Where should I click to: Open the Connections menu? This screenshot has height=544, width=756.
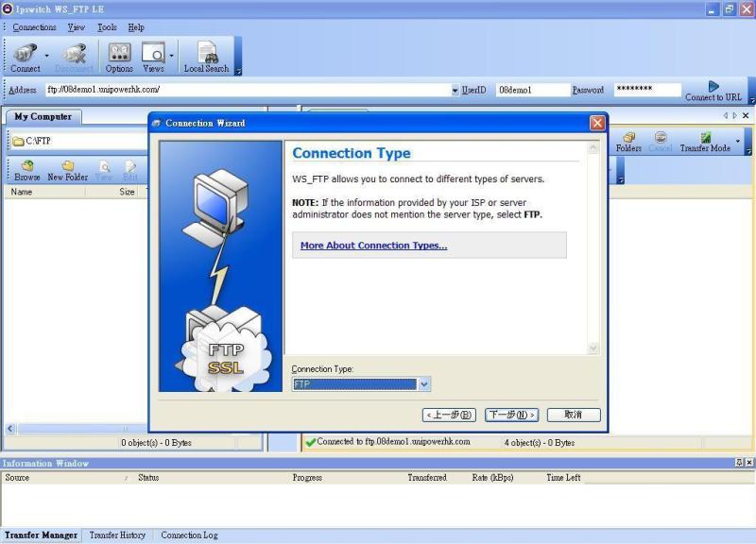coord(34,27)
